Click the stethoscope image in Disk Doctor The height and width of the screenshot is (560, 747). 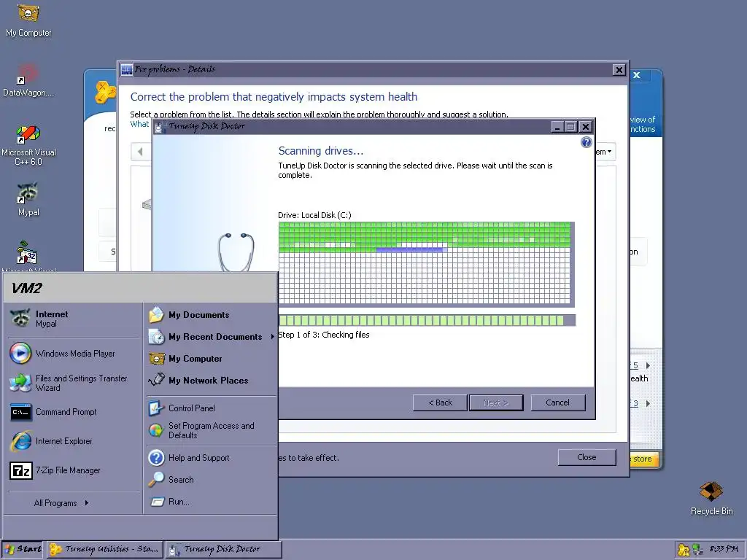tap(236, 252)
